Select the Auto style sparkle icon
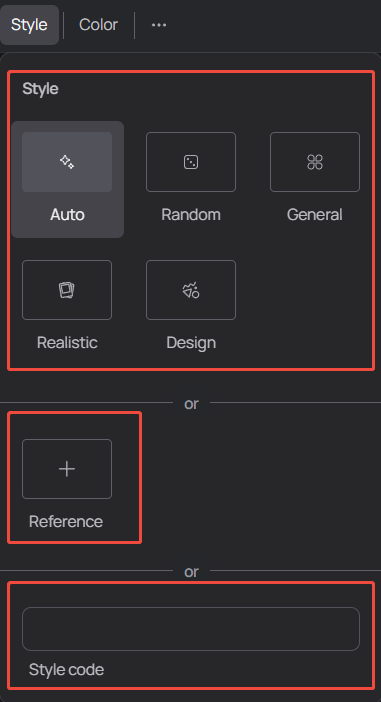This screenshot has width=381, height=702. click(x=67, y=162)
